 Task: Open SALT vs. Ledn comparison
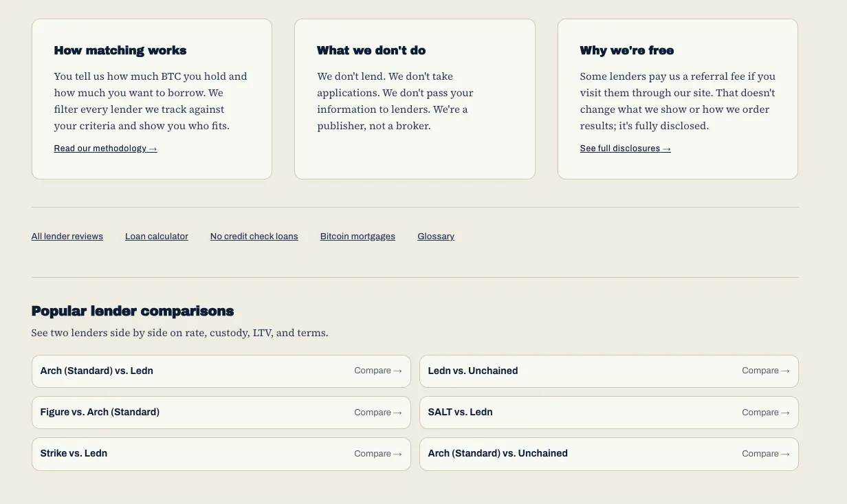coord(609,413)
